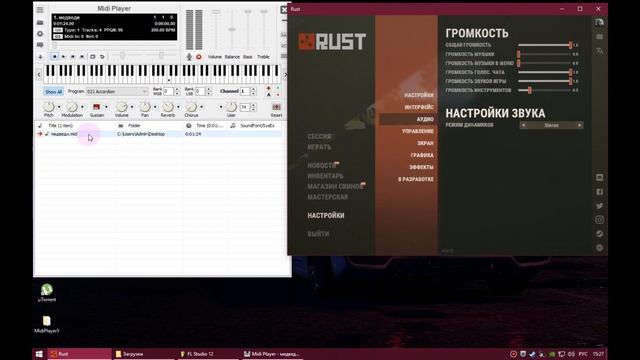The width and height of the screenshot is (640, 360).
Task: Shift piano keyboard left with the arrow
Action: (39, 74)
